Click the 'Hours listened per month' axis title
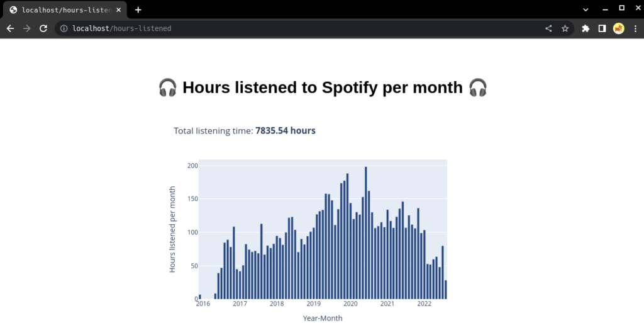This screenshot has height=325, width=644. [x=172, y=229]
